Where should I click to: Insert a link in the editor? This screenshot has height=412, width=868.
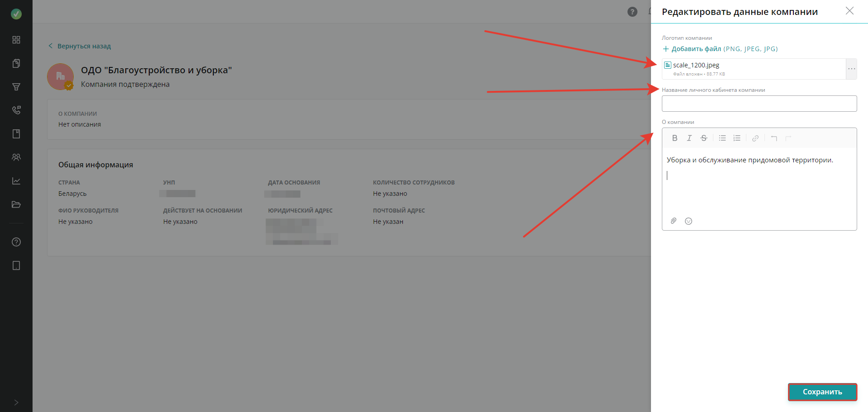755,138
